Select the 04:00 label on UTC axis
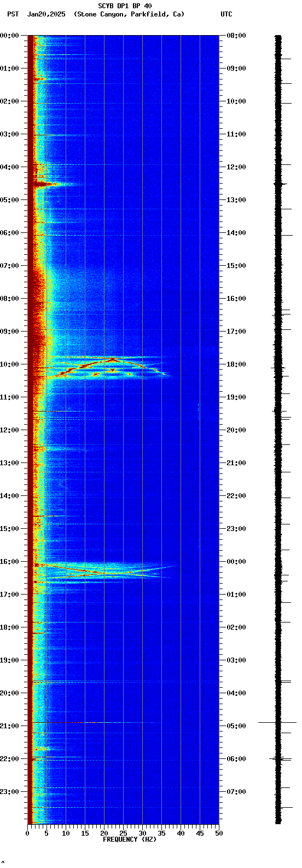The height and width of the screenshot is (868, 302). click(236, 693)
